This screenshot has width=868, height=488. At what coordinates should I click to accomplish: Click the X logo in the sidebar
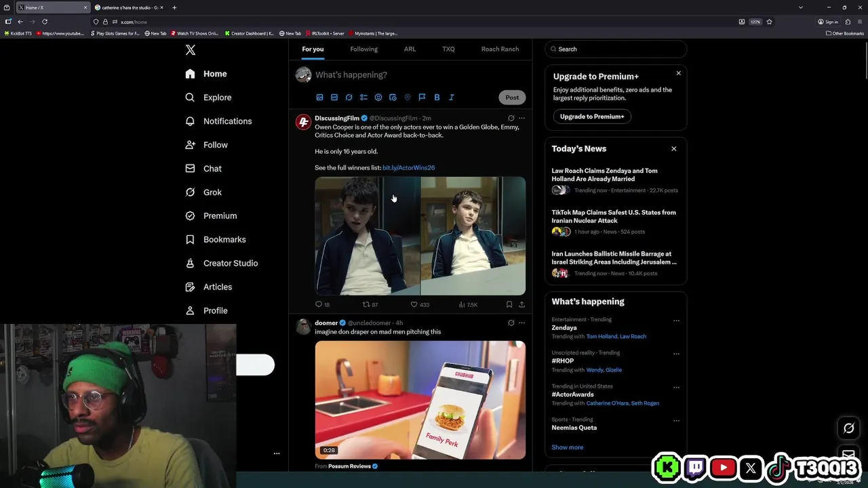191,50
